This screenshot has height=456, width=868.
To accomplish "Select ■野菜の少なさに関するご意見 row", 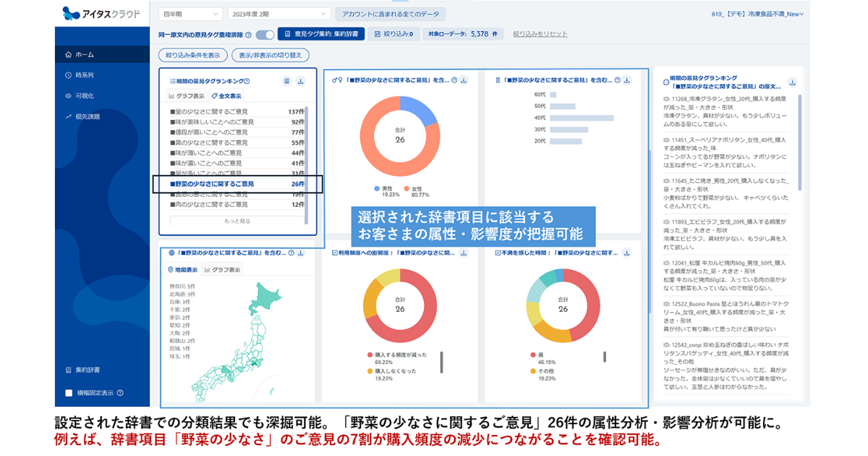I will tap(237, 184).
